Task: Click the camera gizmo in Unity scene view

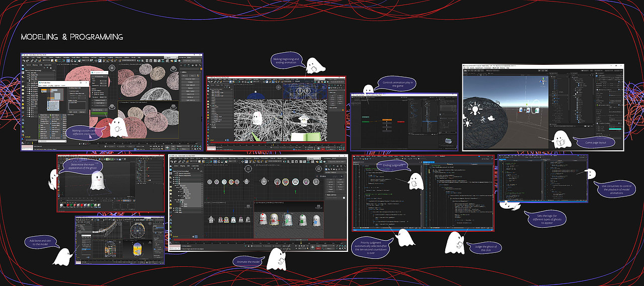Action: click(x=491, y=119)
